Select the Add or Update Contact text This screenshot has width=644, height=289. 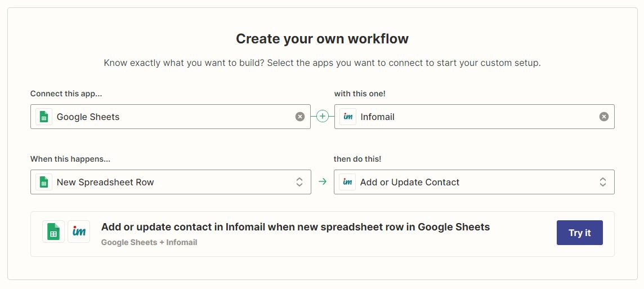(x=409, y=182)
